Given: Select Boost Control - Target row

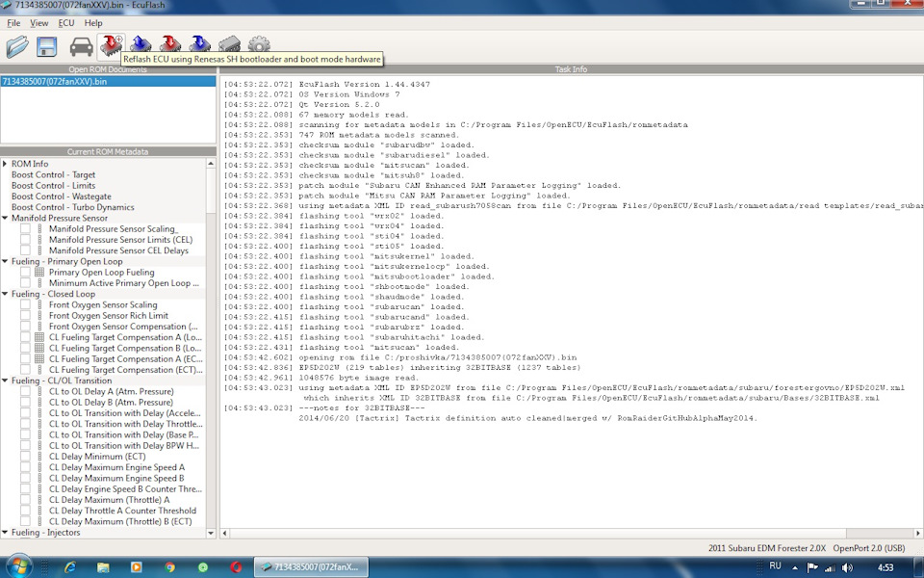Looking at the screenshot, I should (x=53, y=174).
